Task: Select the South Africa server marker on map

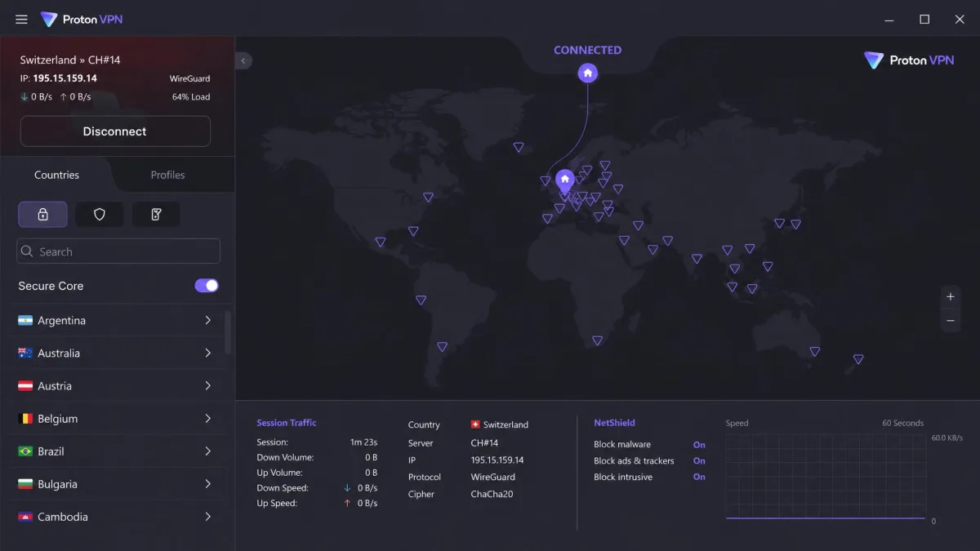Action: (x=597, y=341)
